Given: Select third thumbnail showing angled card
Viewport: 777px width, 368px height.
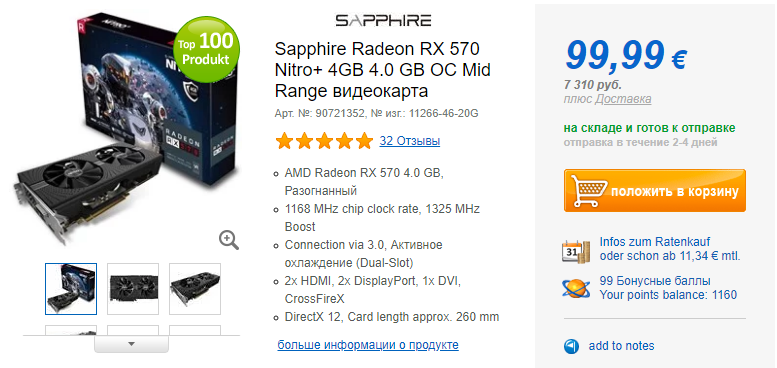Looking at the screenshot, I should point(195,289).
